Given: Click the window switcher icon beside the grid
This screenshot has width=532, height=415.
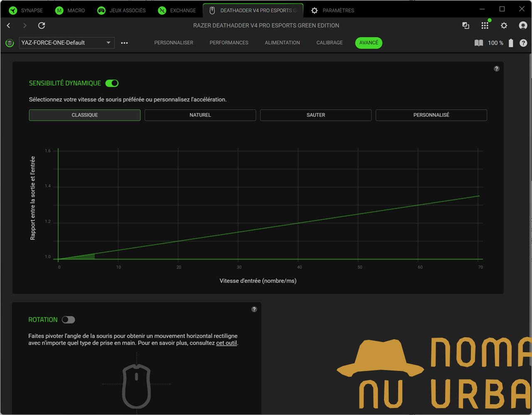Looking at the screenshot, I should [465, 26].
